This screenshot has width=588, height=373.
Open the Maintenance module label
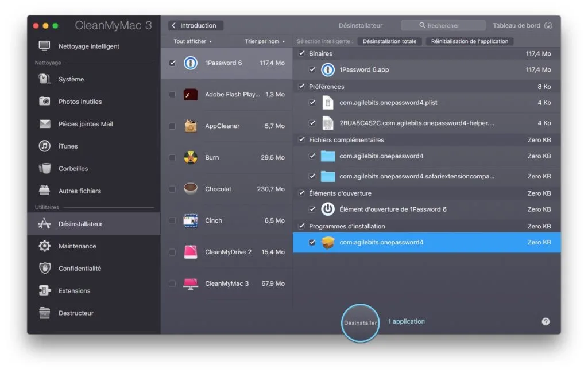click(78, 246)
